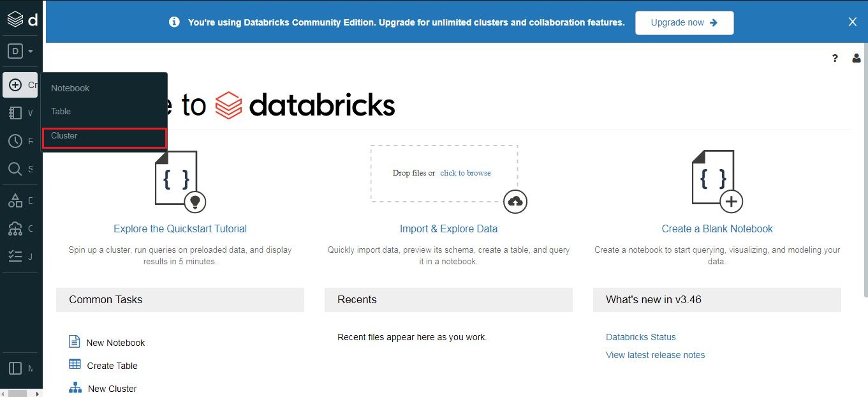Click the info icon in the banner

coord(174,22)
